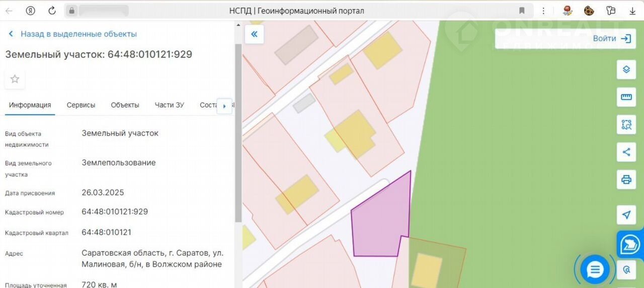The image size is (644, 288).
Task: Share the current map view
Action: [x=626, y=152]
